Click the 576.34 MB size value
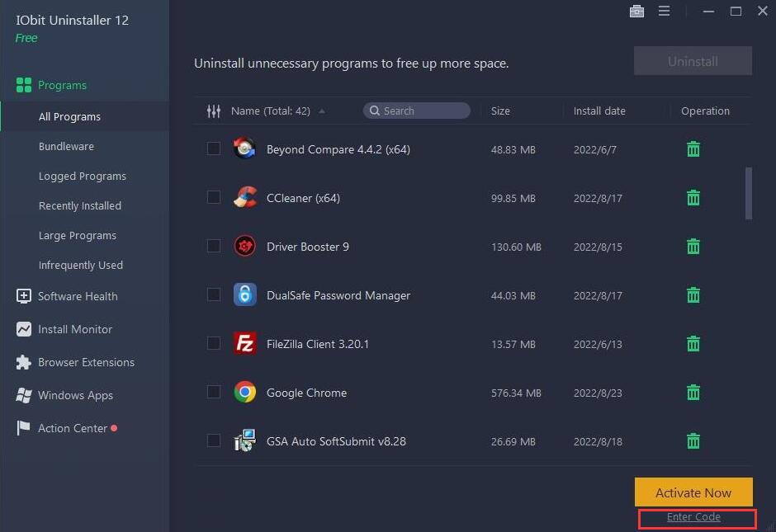 point(516,393)
